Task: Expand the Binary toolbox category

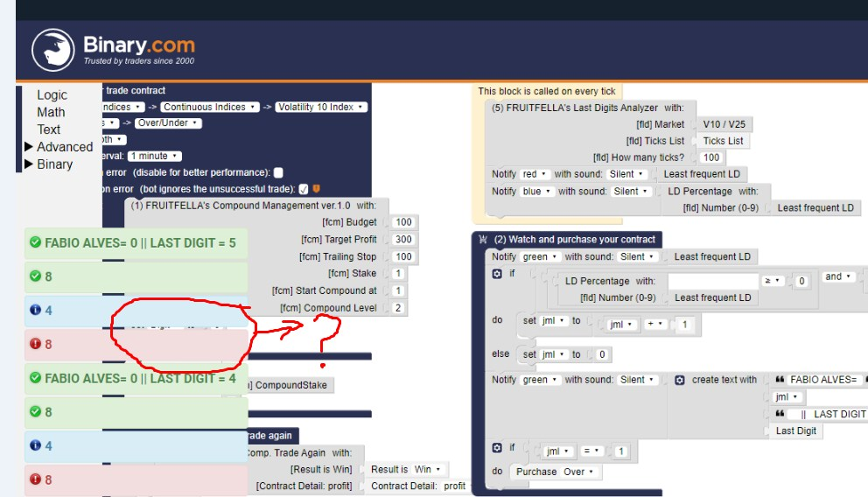Action: [x=49, y=164]
